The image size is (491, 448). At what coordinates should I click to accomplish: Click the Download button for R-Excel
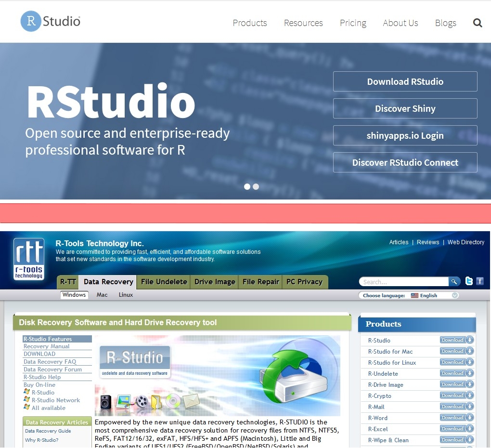click(x=456, y=429)
